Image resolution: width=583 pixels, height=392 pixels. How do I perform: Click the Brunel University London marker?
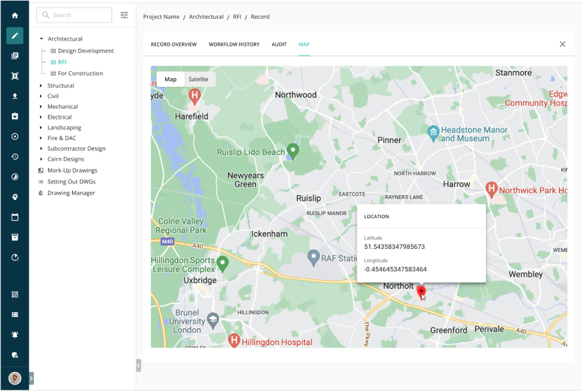click(213, 321)
